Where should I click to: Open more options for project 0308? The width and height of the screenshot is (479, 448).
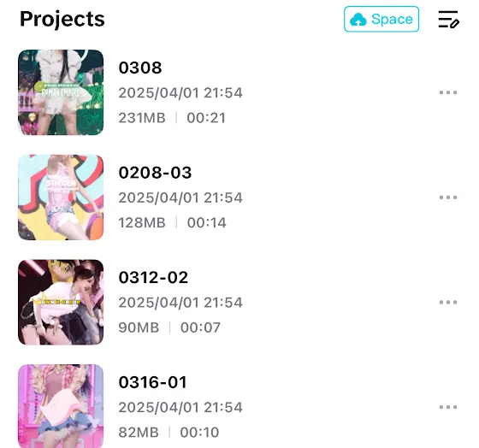click(x=448, y=92)
